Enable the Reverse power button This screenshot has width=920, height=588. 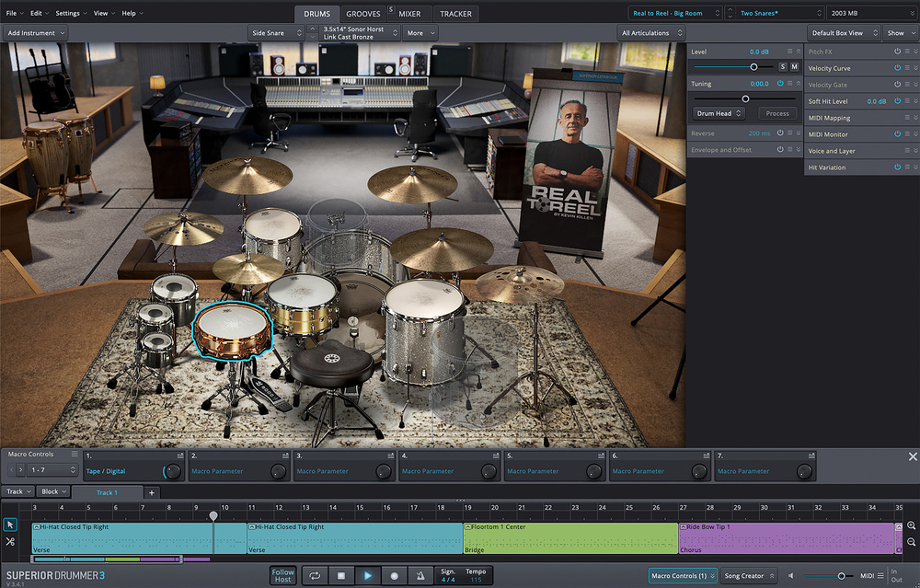[x=779, y=133]
